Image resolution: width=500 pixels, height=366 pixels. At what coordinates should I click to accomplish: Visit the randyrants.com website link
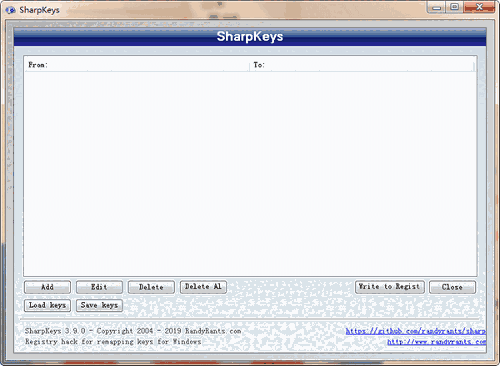pyautogui.click(x=436, y=342)
